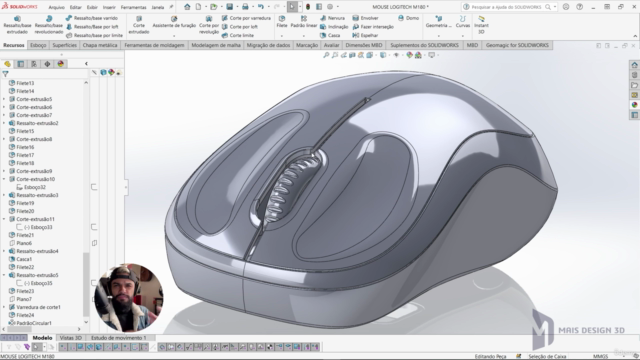Click the filter funnel icon in tree

pos(5,74)
